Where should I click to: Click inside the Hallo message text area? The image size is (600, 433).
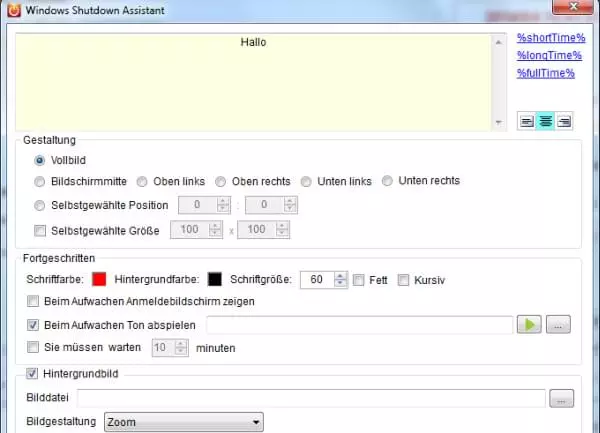253,82
